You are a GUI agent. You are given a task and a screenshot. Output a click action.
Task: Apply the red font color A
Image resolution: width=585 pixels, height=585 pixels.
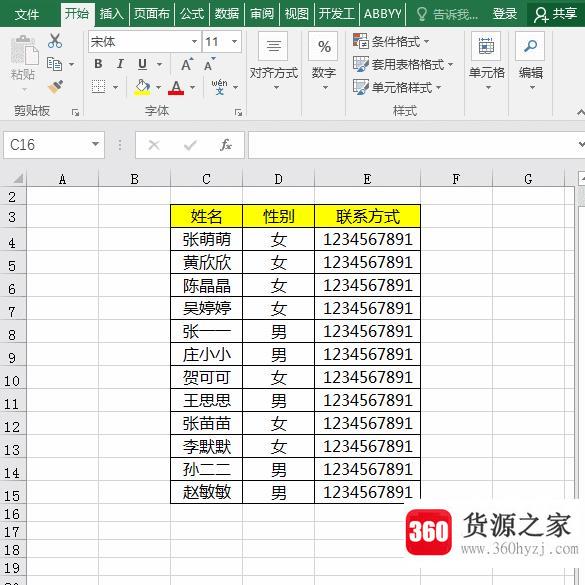(176, 88)
